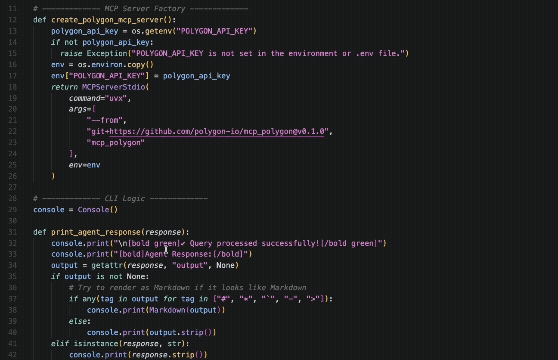Click the command="uvx" argument
The height and width of the screenshot is (360, 558).
pyautogui.click(x=98, y=99)
